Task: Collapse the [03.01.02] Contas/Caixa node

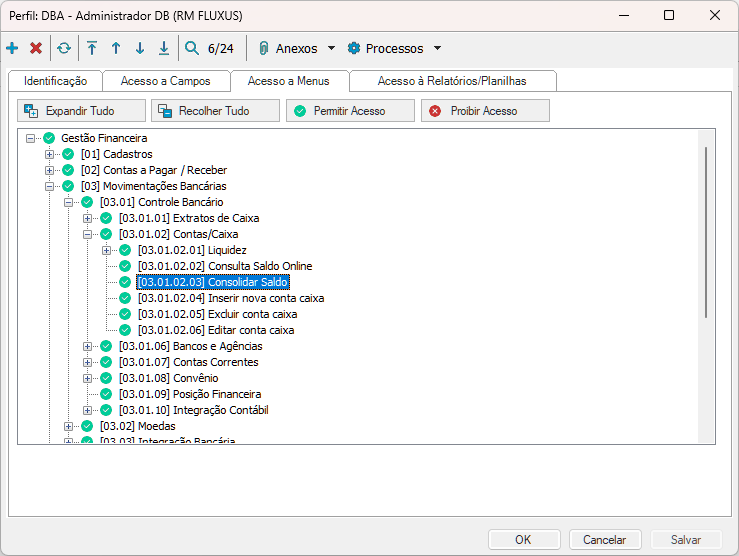Action: pyautogui.click(x=87, y=234)
